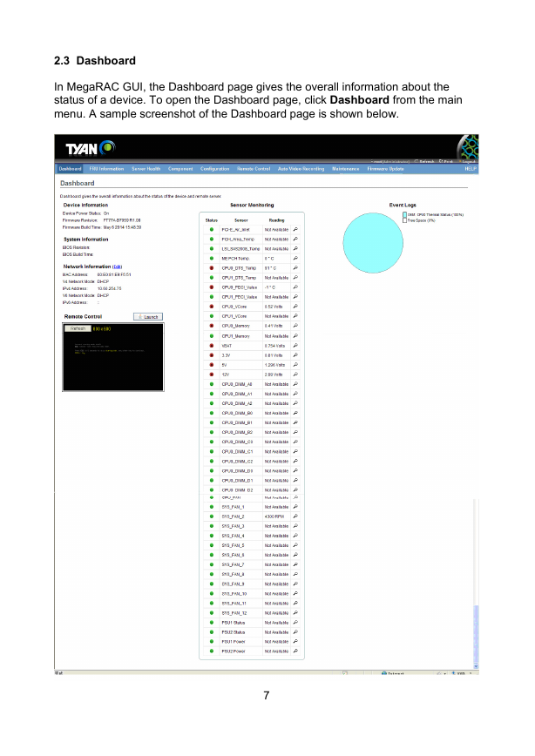Open the Auto Video Recording menu

point(301,169)
